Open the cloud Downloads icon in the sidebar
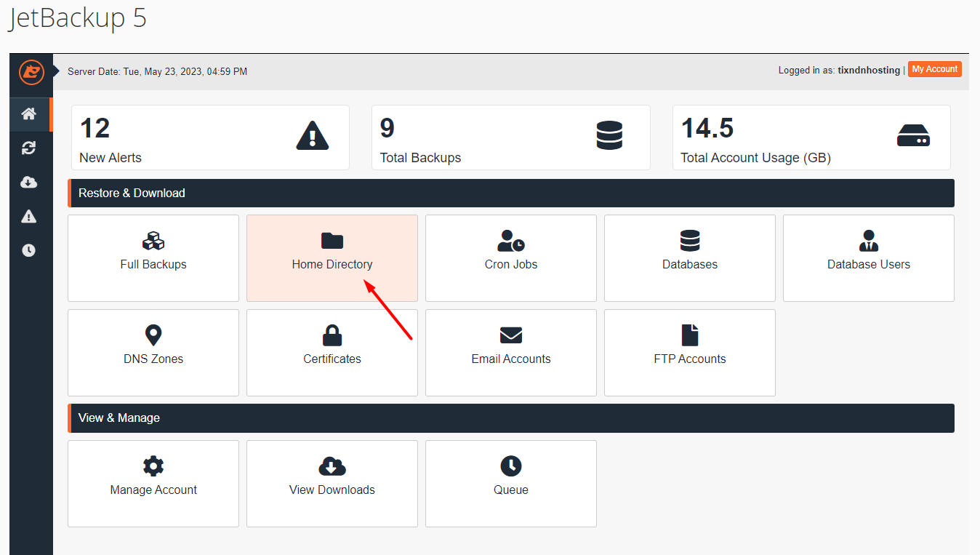This screenshot has width=980, height=555. click(29, 183)
